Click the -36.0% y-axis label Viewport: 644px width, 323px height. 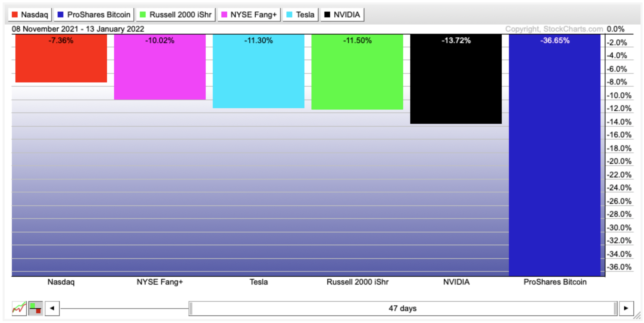[x=619, y=267]
